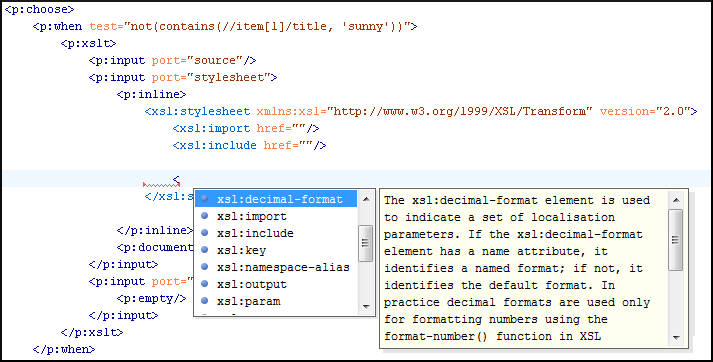713x362 pixels.
Task: Click the first closing p:input tag
Action: point(124,265)
